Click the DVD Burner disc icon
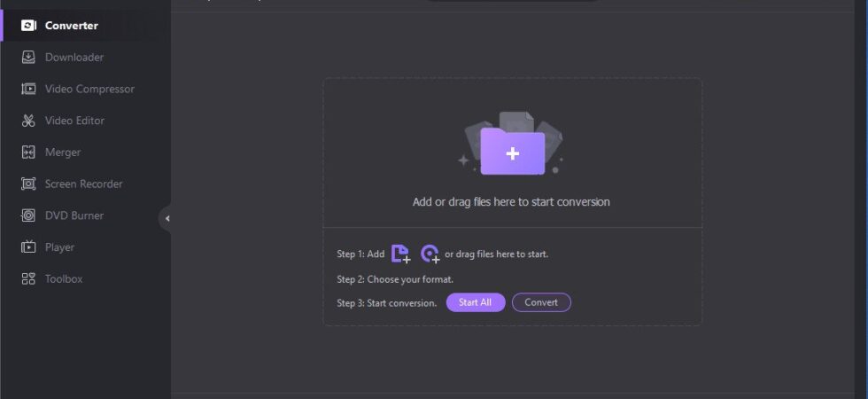Screen dimensions: 868x399 point(28,215)
